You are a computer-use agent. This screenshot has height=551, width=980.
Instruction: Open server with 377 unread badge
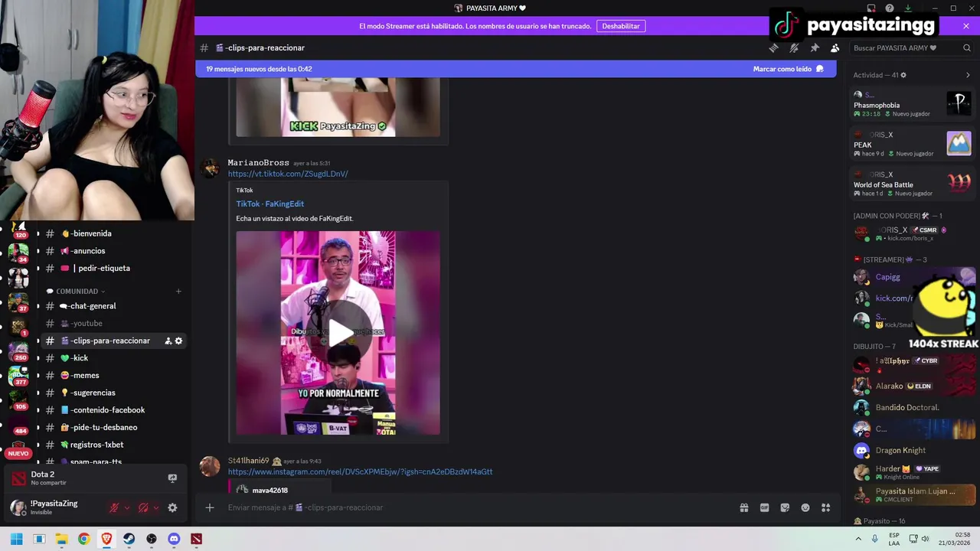[x=18, y=375]
